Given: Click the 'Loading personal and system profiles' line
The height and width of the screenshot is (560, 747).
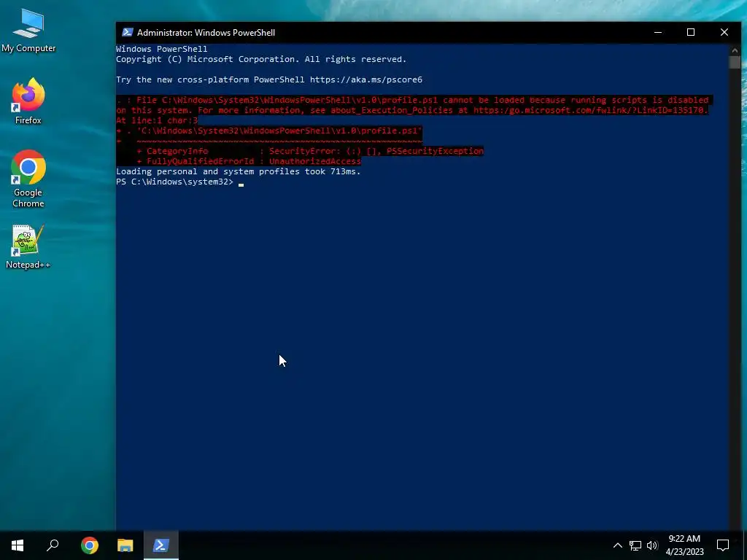Looking at the screenshot, I should [239, 171].
